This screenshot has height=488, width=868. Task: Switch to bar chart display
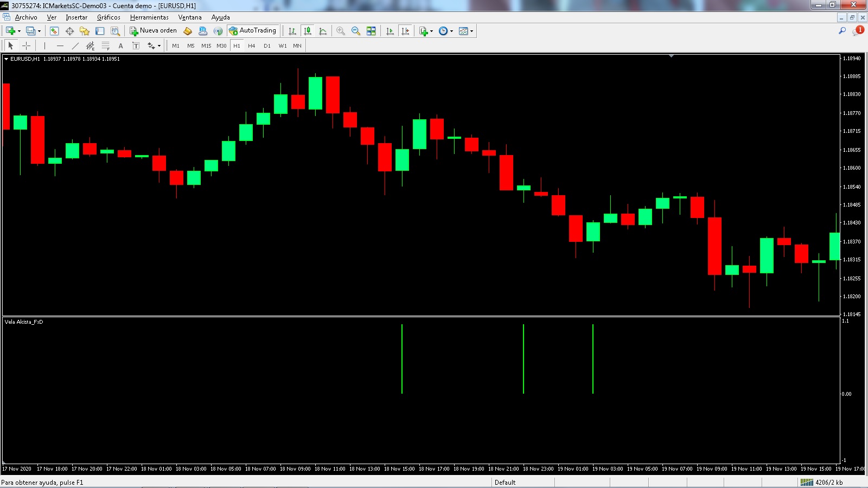292,31
